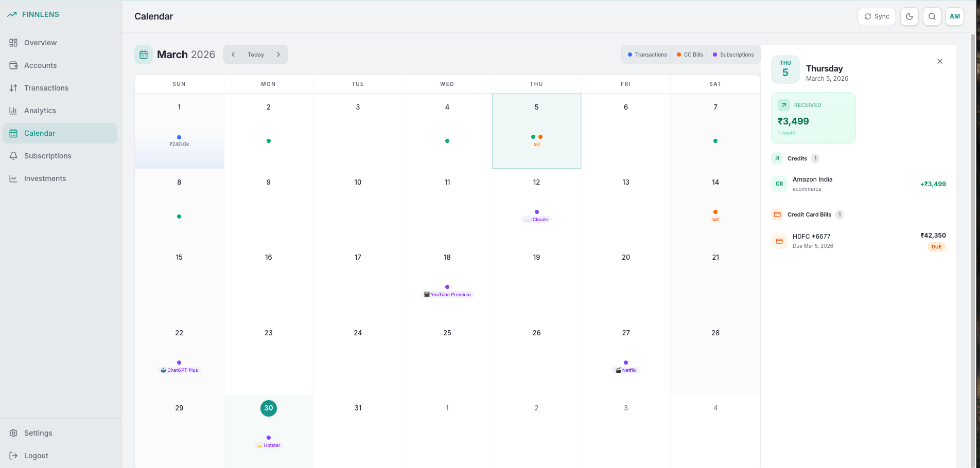Click green dot on March 2
Image resolution: width=980 pixels, height=468 pixels.
269,141
